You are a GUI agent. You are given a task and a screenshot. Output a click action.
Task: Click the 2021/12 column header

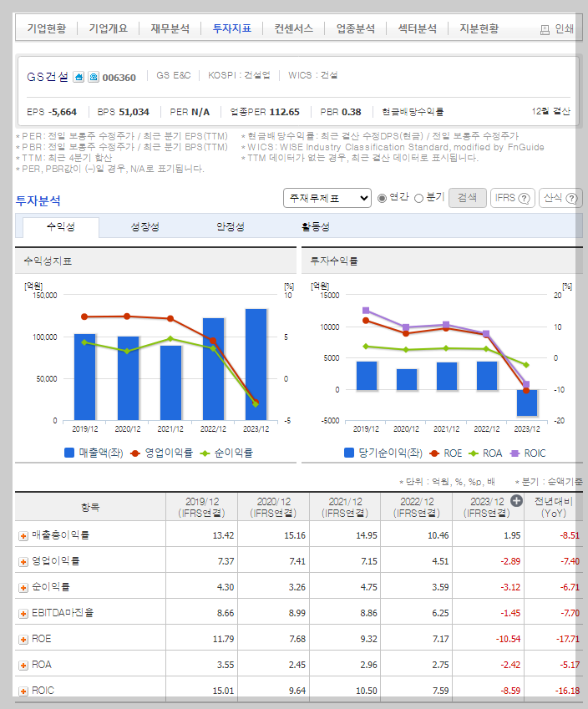click(x=345, y=508)
